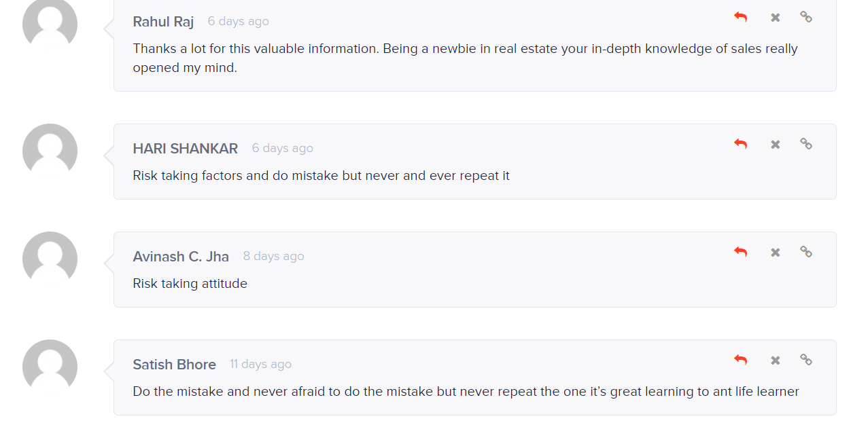Viewport: 868px width, 442px height.
Task: Click the Satish Bhore author name
Action: [175, 365]
